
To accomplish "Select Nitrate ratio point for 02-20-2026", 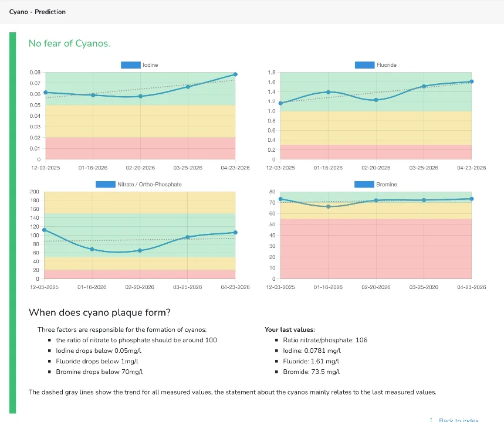I will pos(140,250).
